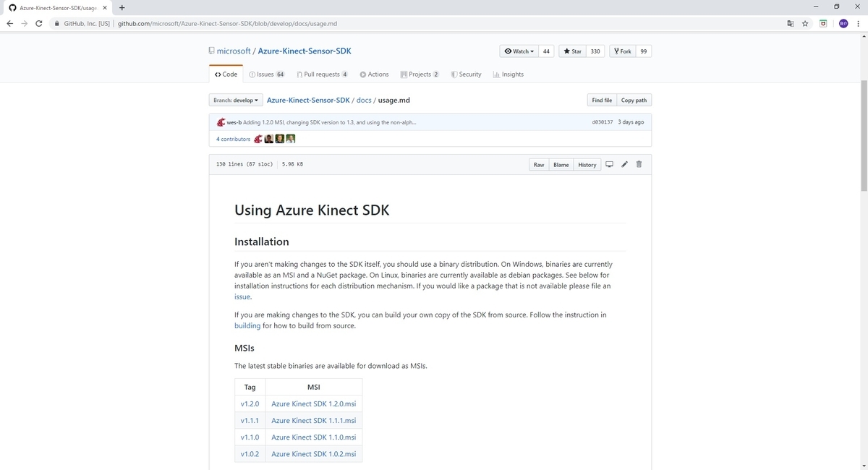Click the fourth contributor avatar
Viewport: 868px width, 470px height.
pos(290,139)
